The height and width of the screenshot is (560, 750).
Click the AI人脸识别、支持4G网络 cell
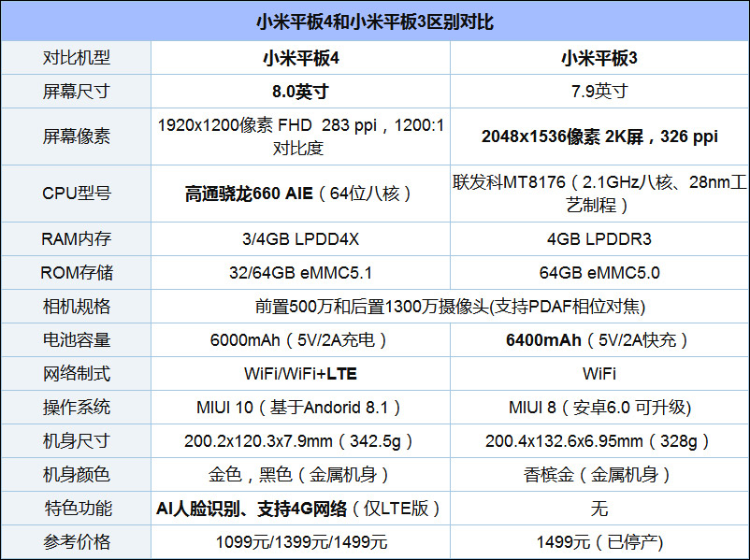[300, 509]
